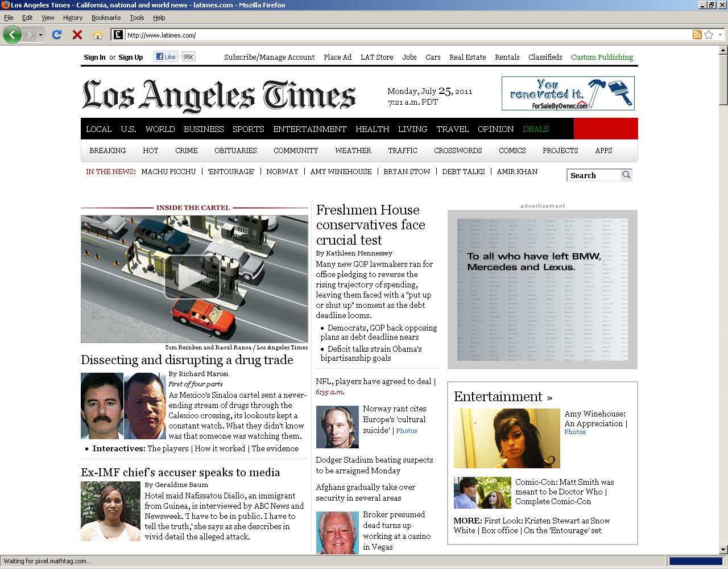The height and width of the screenshot is (569, 728).
Task: Click the Los Angeles Times masthead logo
Action: pos(219,96)
